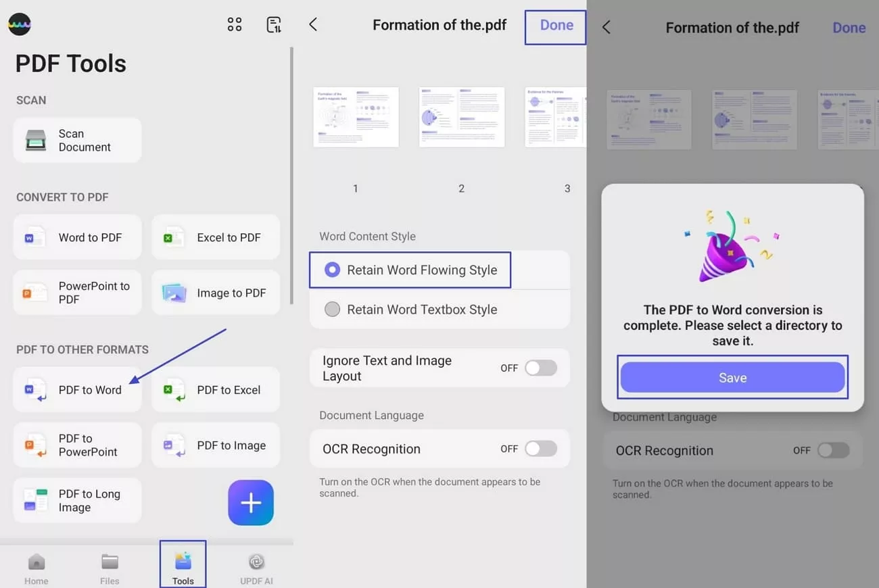
Task: Go back with the chevron arrow
Action: tap(312, 24)
